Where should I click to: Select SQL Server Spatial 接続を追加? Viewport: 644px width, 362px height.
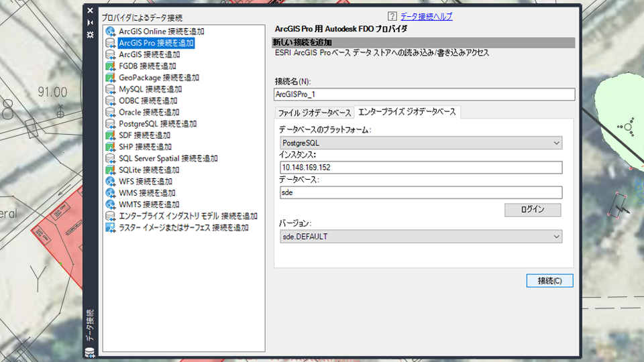pos(168,158)
